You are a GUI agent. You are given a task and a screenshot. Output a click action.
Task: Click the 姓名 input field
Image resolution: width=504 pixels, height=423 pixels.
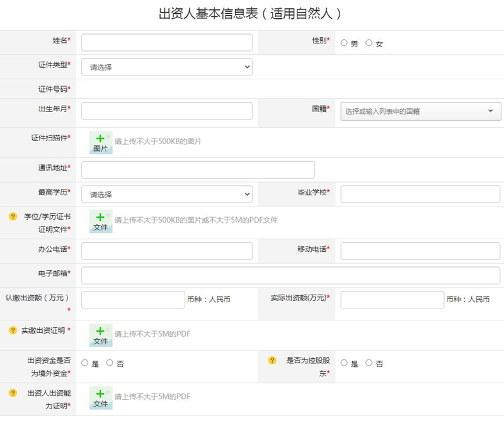(x=167, y=43)
